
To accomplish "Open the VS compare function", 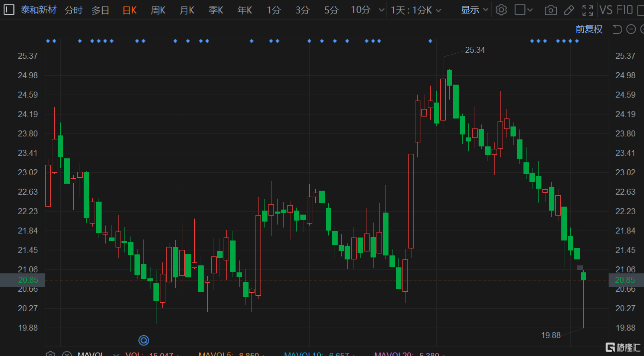I will point(606,10).
